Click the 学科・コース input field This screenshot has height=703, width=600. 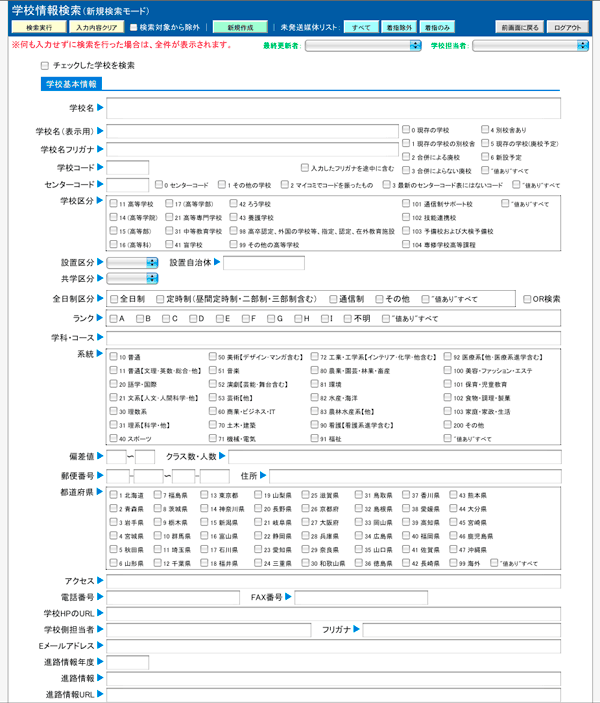coord(333,338)
